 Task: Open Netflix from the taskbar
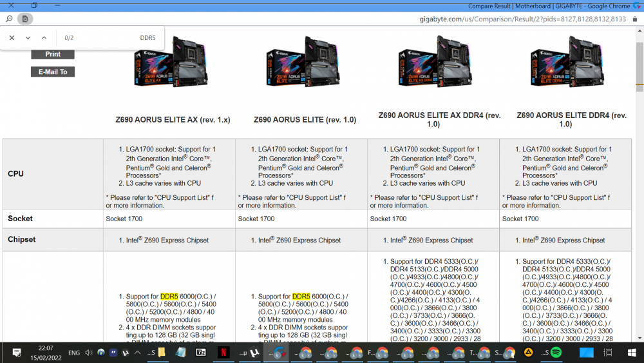point(223,352)
